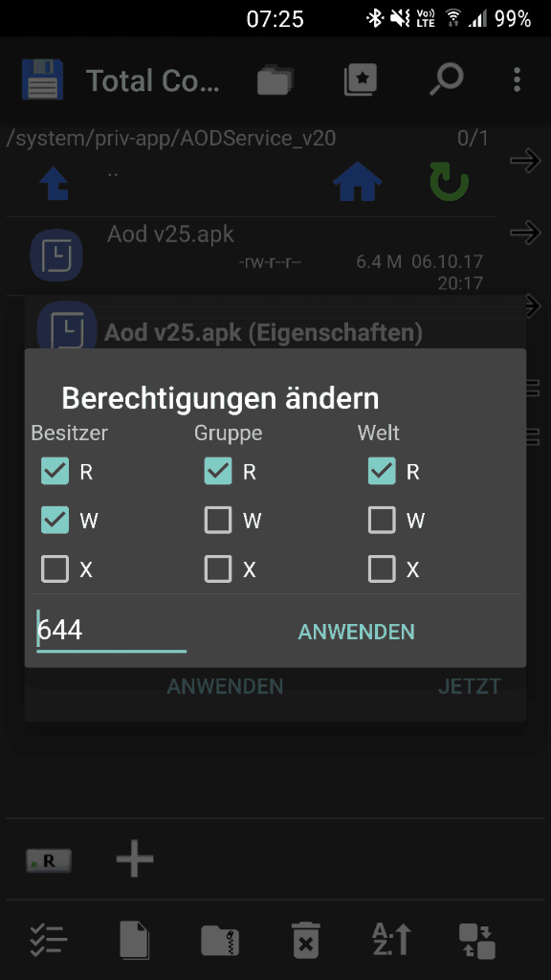Image resolution: width=551 pixels, height=980 pixels.
Task: Tap the dimmed JETZT button
Action: click(469, 685)
